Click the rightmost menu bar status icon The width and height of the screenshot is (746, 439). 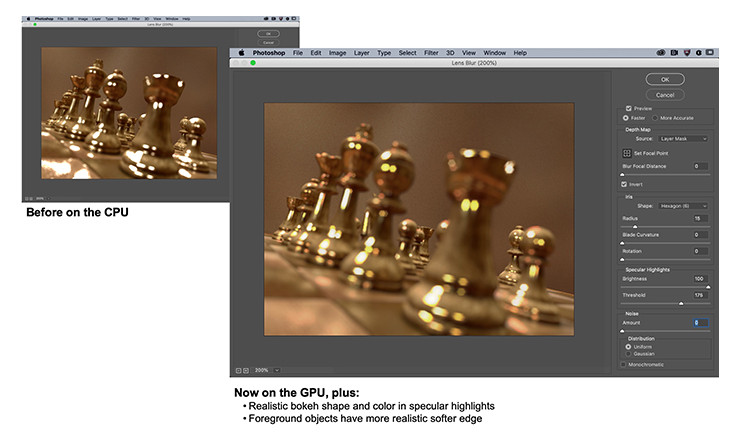[x=708, y=52]
